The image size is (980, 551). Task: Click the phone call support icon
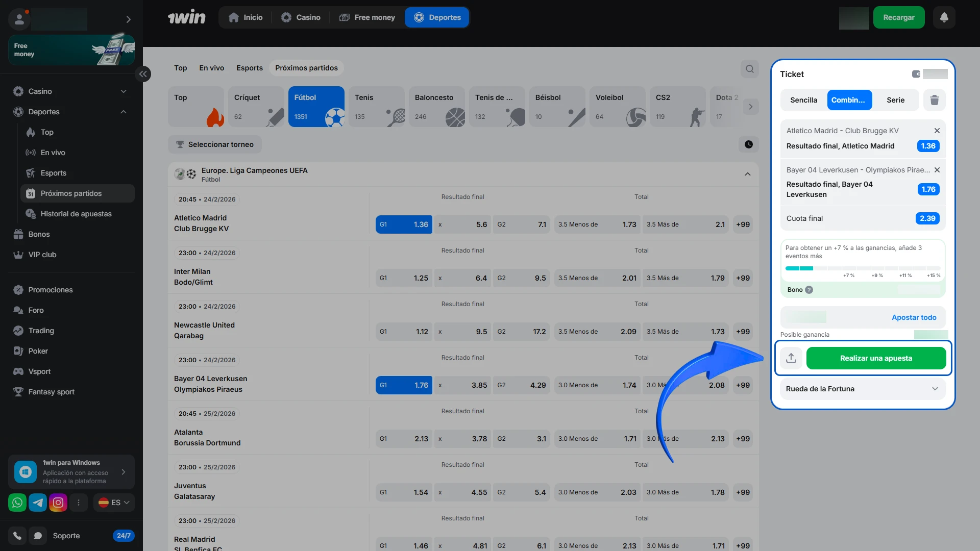(x=17, y=536)
